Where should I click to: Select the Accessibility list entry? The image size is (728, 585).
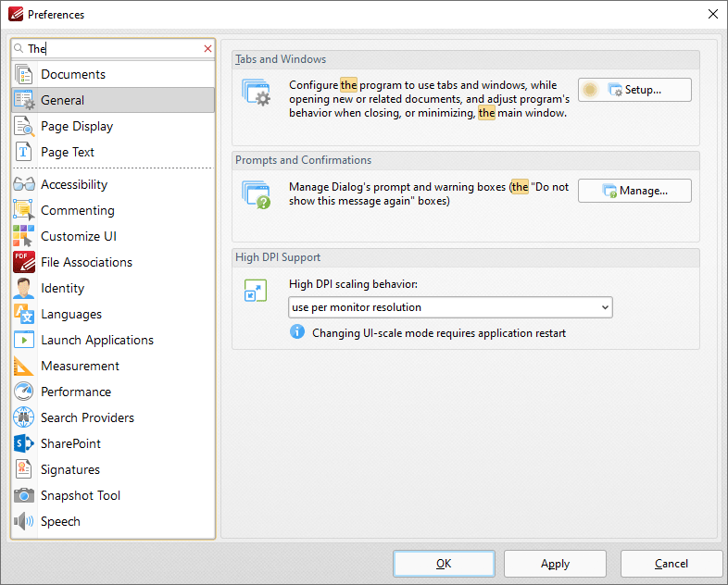tap(113, 184)
